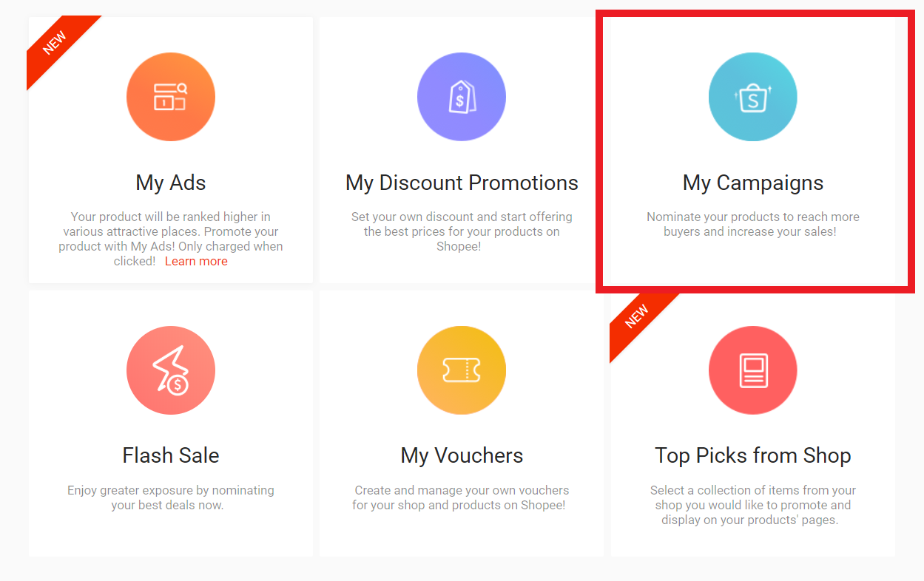
Task: Select the My Campaigns heading
Action: (752, 183)
